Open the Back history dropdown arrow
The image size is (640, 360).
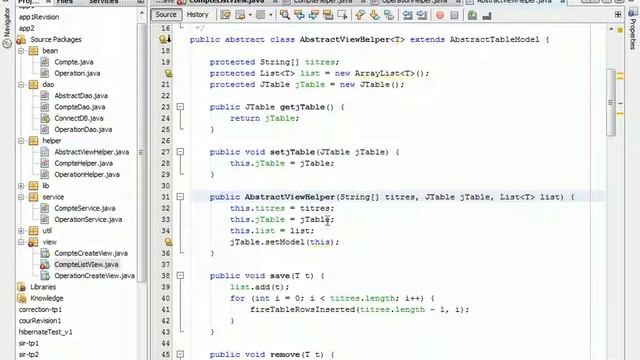[x=250, y=16]
